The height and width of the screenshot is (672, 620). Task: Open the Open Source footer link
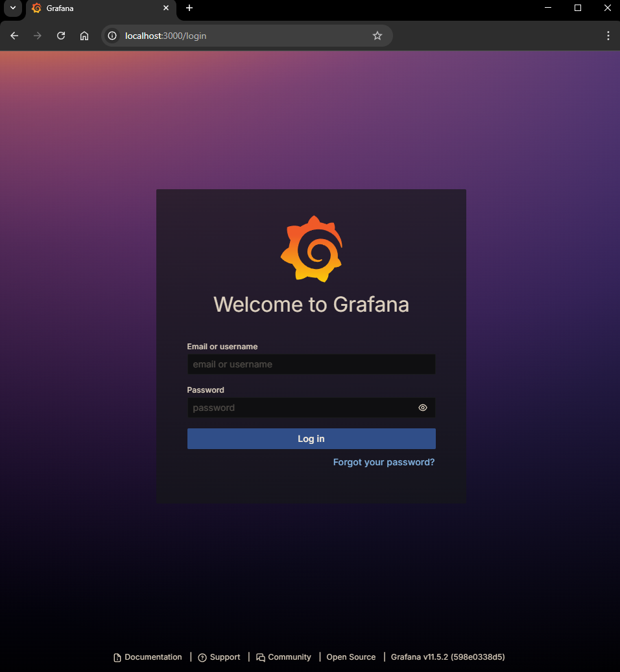pyautogui.click(x=351, y=657)
